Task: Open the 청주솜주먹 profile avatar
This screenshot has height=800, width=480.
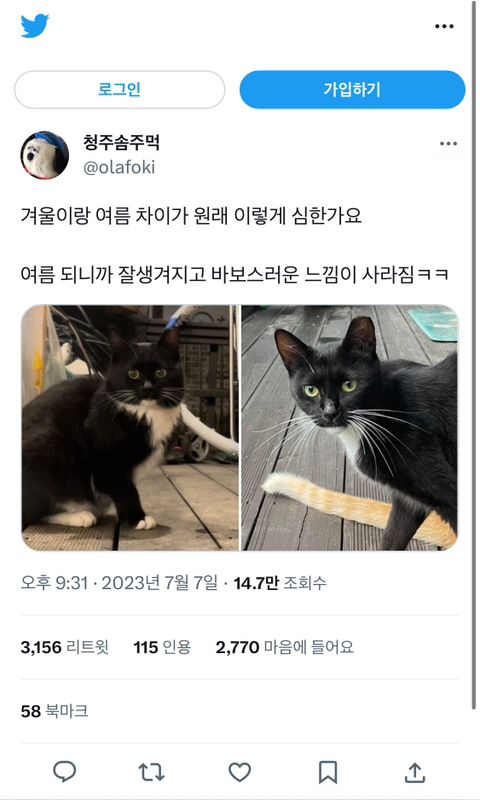Action: click(x=45, y=155)
